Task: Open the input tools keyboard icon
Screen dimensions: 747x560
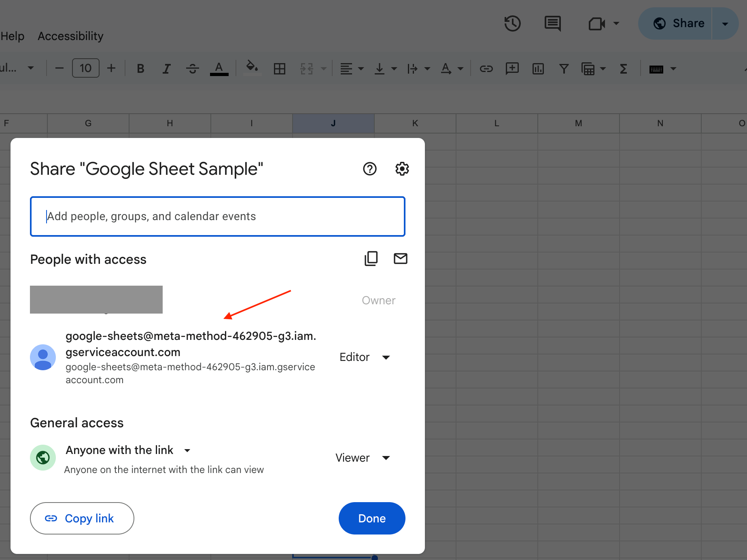Action: 656,69
